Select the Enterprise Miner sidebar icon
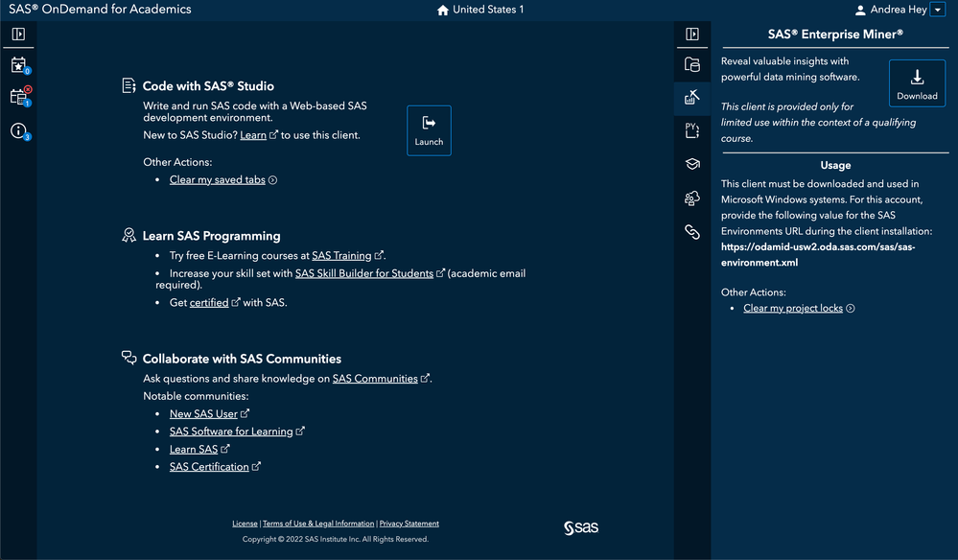This screenshot has height=560, width=958. pos(691,97)
